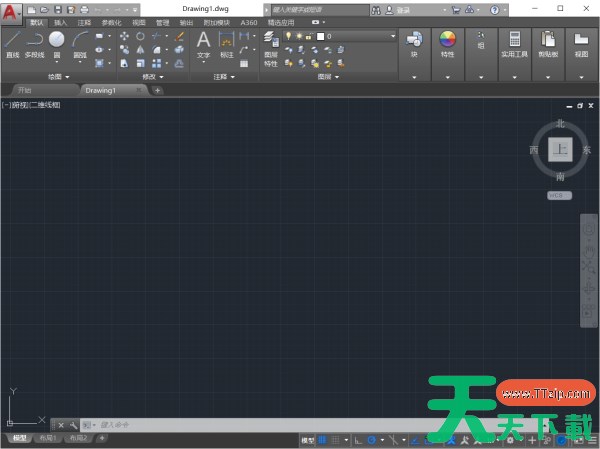
Task: Open the layer name dropdown showing 0
Action: pyautogui.click(x=355, y=36)
